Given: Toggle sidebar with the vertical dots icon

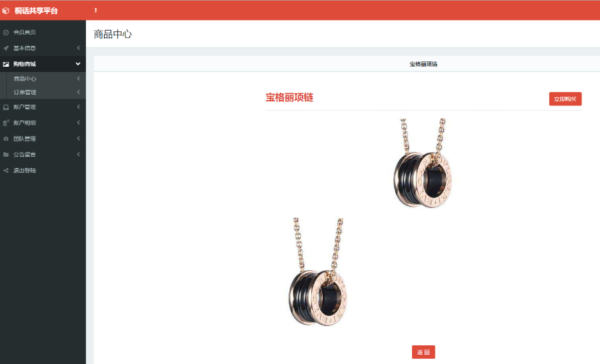Looking at the screenshot, I should point(95,11).
